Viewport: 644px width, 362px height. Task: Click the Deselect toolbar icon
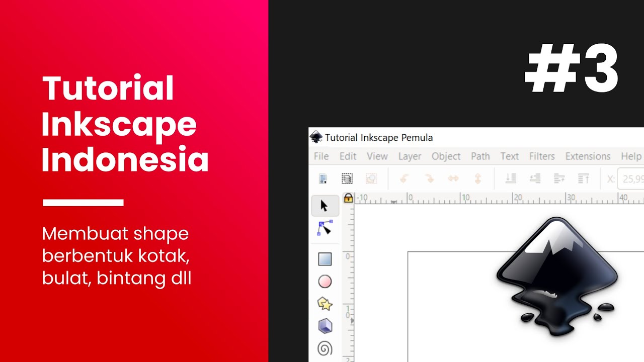point(371,178)
